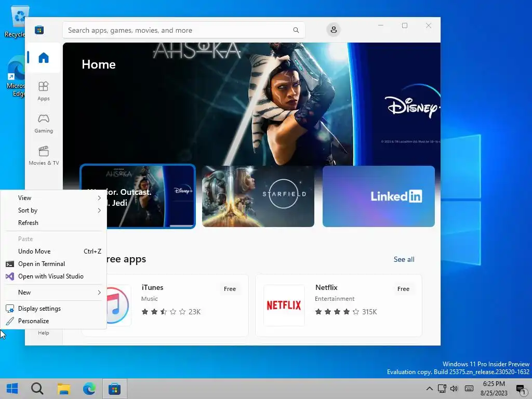532x399 pixels.
Task: Click the Netflix 315K star rating
Action: (x=345, y=312)
